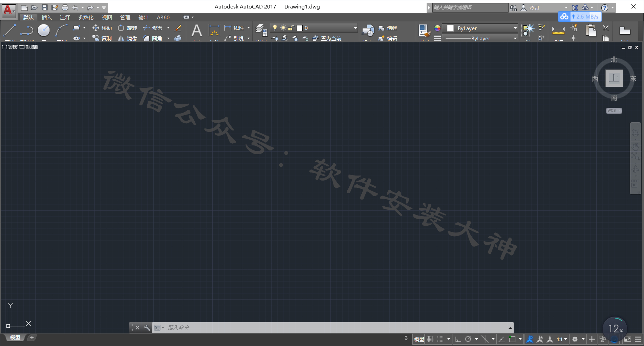Redo the last undone action
644x346 pixels.
tap(90, 7)
